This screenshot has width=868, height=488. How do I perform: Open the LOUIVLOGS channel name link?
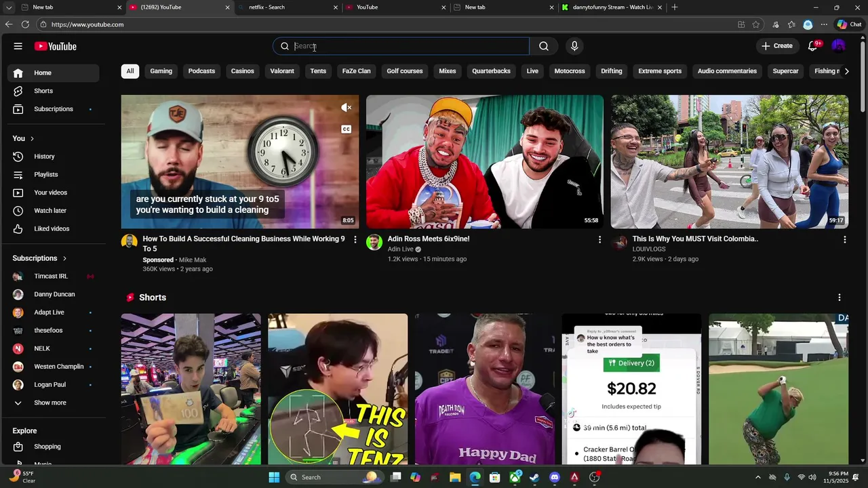649,249
